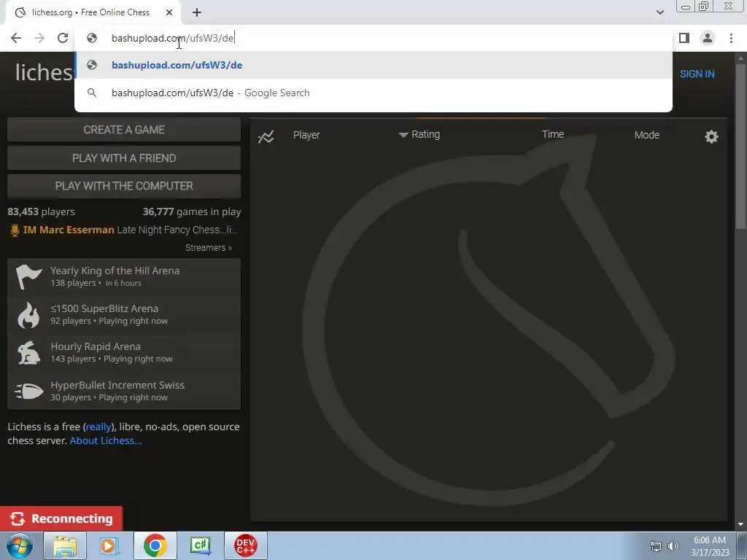Click the Reconnecting status banner
The height and width of the screenshot is (560, 747).
pos(61,518)
